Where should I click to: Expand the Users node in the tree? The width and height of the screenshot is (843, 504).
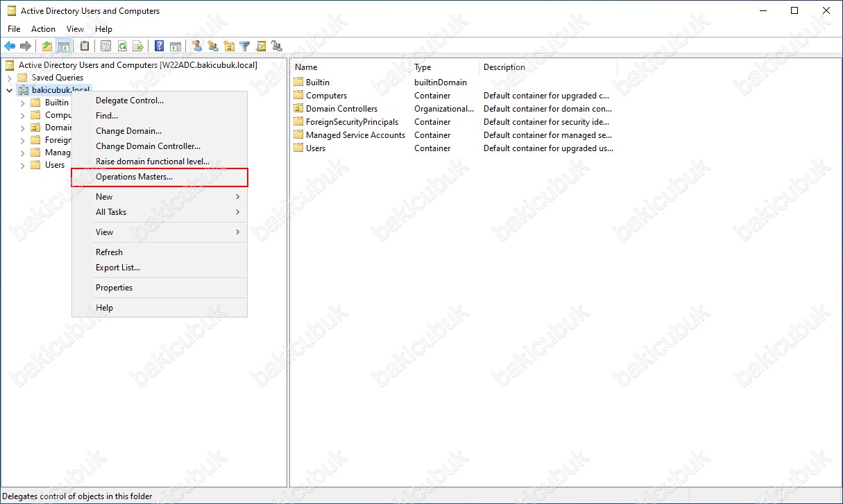(x=22, y=165)
